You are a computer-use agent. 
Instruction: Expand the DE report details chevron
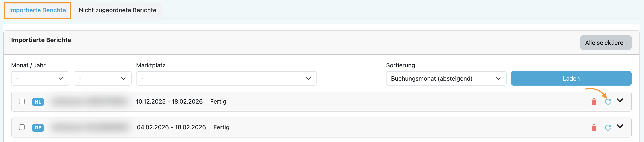pos(620,126)
